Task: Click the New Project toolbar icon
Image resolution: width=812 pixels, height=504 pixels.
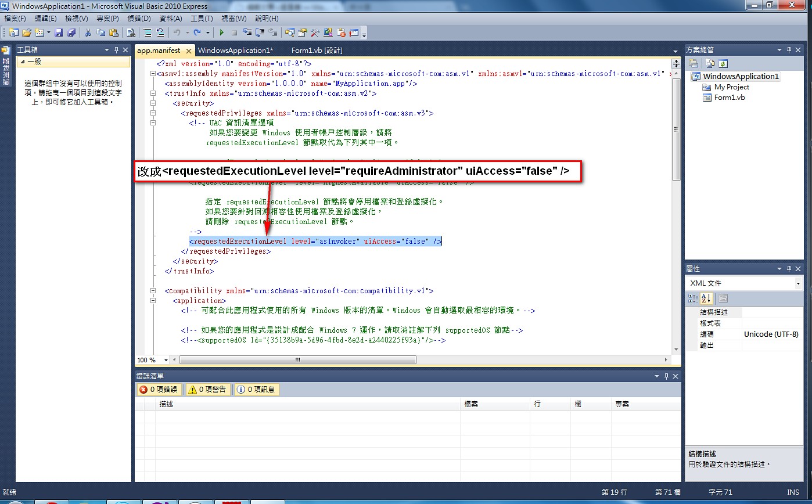Action: tap(13, 33)
